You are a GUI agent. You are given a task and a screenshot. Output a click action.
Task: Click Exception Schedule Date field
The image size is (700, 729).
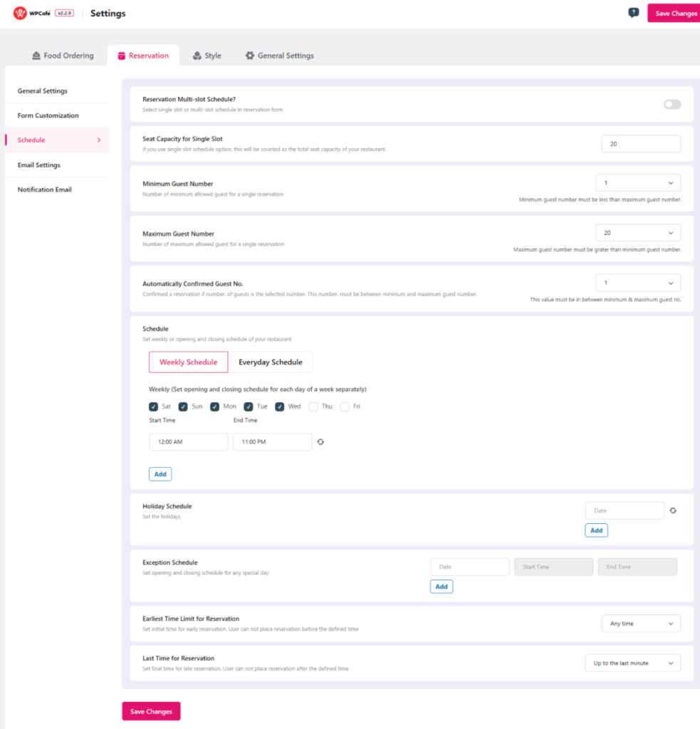point(470,567)
